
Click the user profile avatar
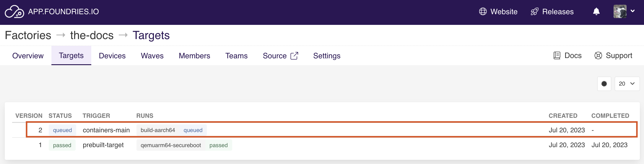pyautogui.click(x=620, y=12)
